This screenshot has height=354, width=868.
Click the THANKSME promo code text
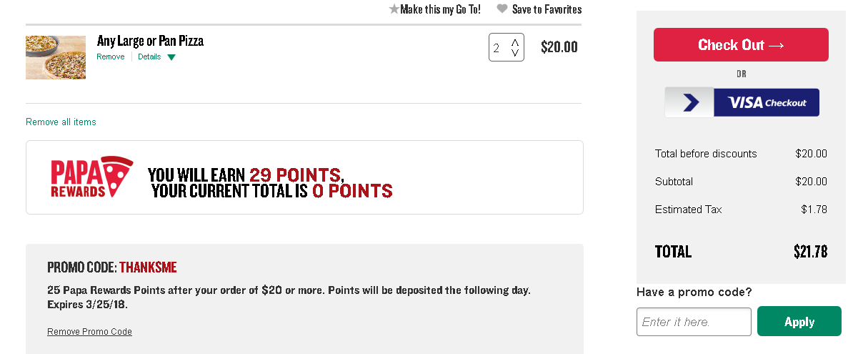pyautogui.click(x=148, y=267)
